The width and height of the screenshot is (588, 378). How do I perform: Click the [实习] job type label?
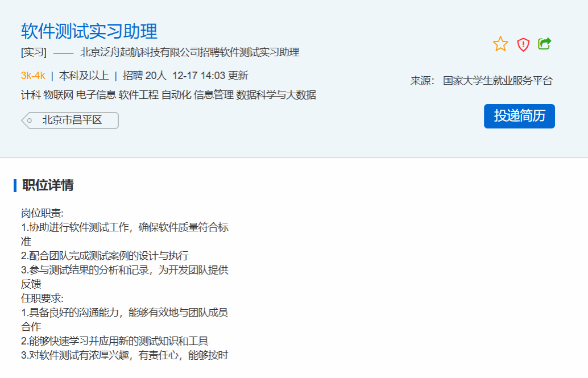[x=34, y=53]
